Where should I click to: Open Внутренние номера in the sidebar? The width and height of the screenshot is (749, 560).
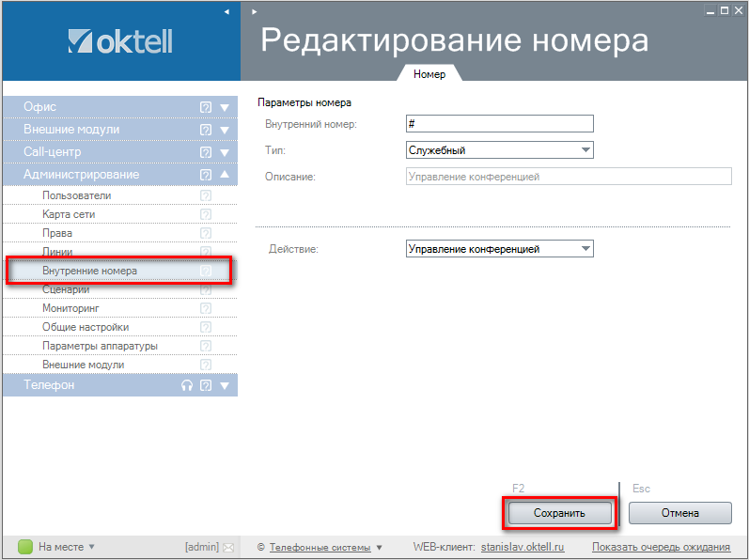click(x=89, y=271)
